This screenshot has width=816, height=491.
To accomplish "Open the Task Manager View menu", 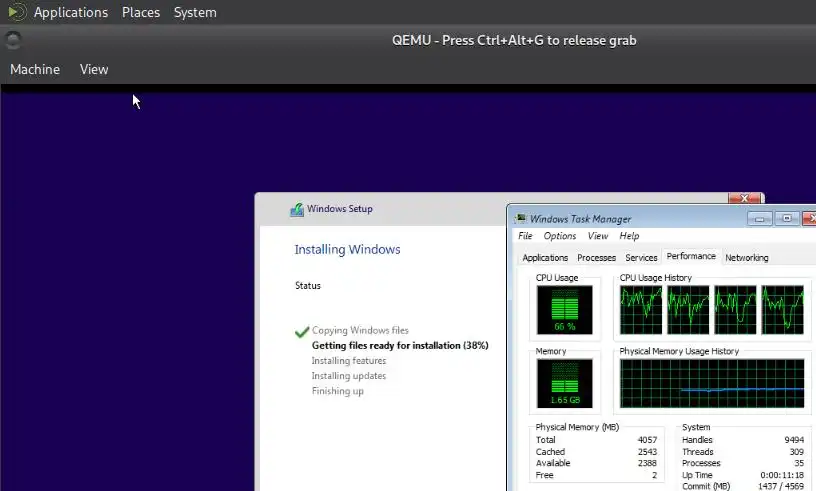I will [597, 236].
